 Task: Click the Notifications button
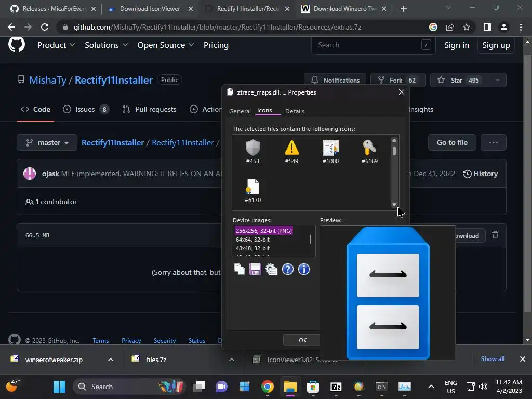point(335,81)
